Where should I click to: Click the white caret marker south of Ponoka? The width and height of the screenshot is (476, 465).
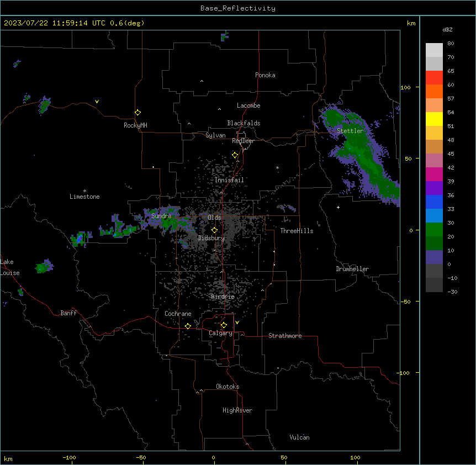coord(202,81)
